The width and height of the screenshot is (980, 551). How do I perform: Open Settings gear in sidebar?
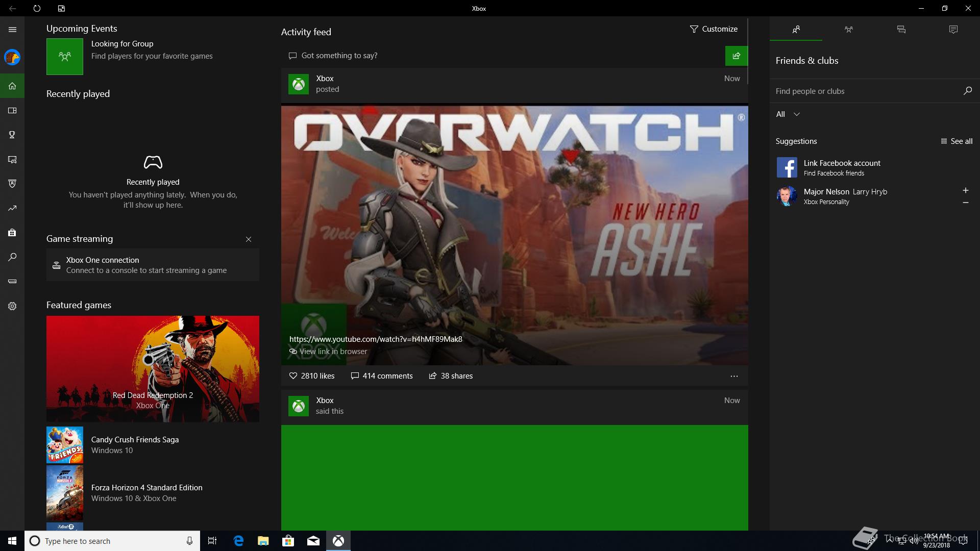tap(12, 306)
